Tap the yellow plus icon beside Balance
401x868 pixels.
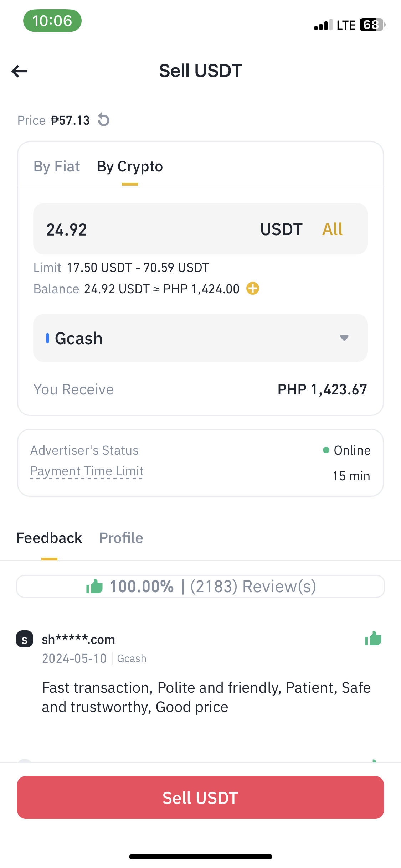tap(253, 288)
